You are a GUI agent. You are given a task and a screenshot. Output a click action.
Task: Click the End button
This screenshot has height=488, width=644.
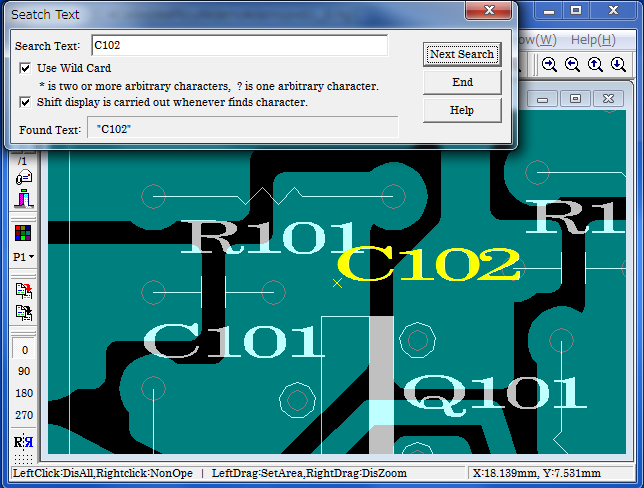pos(462,82)
